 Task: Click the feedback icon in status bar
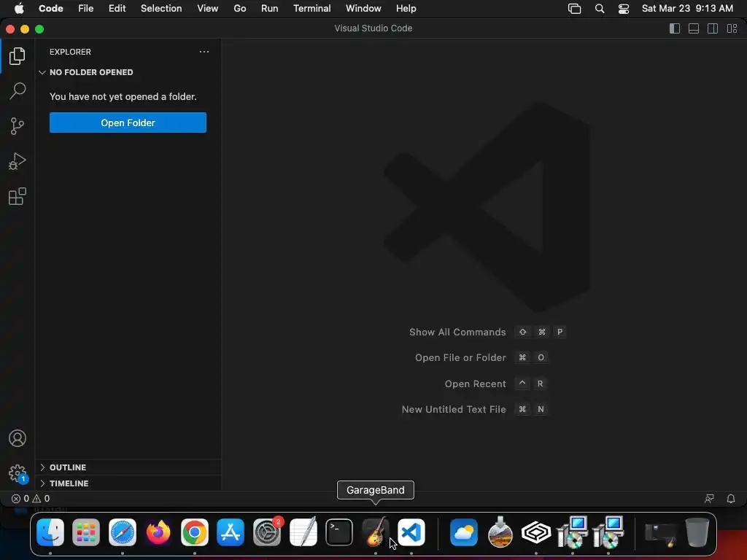pos(709,499)
